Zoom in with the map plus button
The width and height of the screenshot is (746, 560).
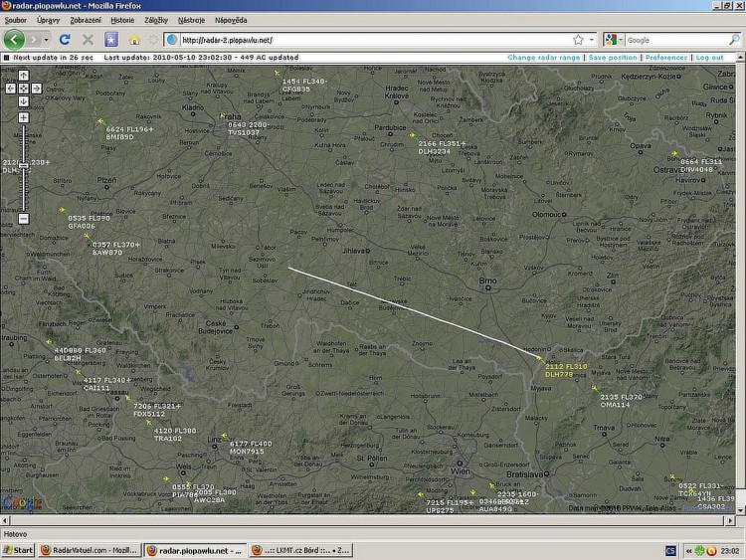pyautogui.click(x=23, y=117)
